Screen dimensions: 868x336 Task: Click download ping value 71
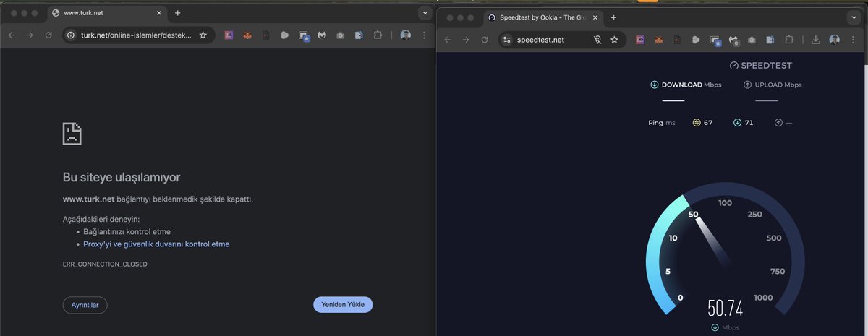[749, 123]
